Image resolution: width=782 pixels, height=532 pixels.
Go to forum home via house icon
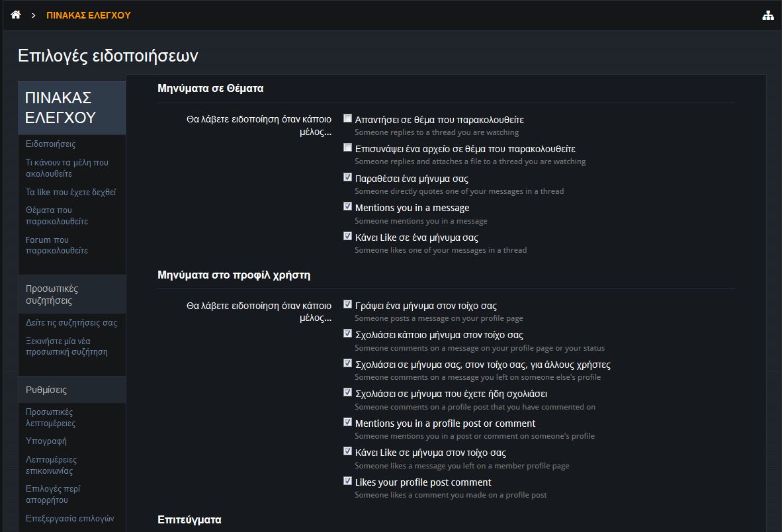[x=16, y=15]
